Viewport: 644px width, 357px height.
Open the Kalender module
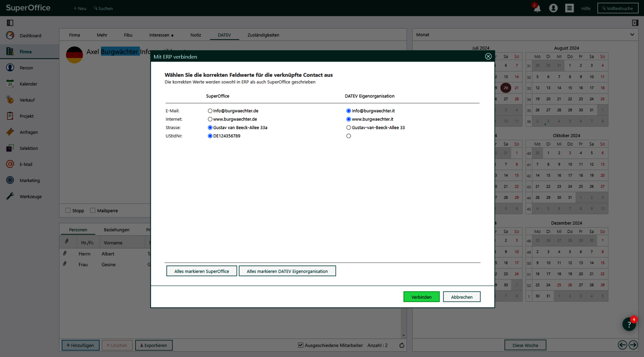pyautogui.click(x=28, y=84)
